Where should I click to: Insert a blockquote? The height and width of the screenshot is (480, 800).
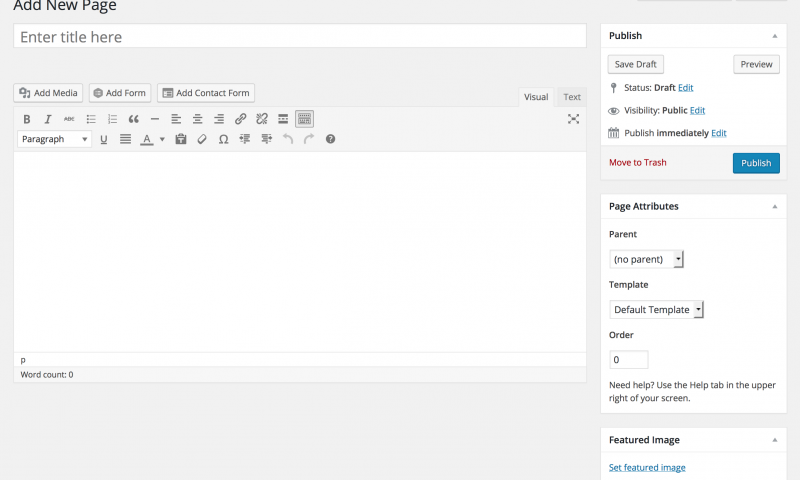tap(133, 119)
